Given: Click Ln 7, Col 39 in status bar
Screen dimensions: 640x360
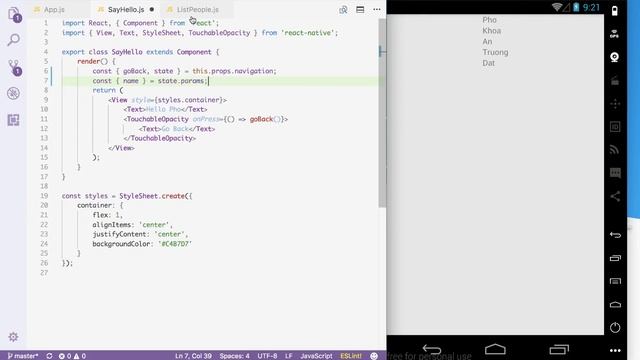Looking at the screenshot, I should point(193,356).
